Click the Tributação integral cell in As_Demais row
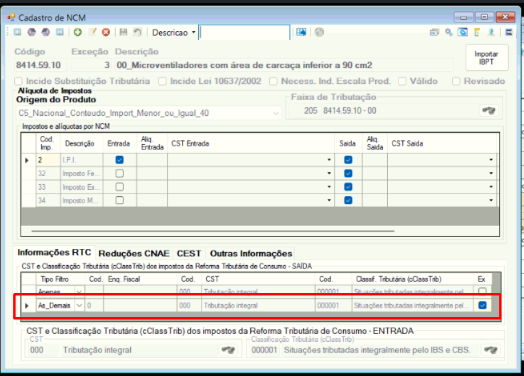Image resolution: width=524 pixels, height=376 pixels. [258, 305]
